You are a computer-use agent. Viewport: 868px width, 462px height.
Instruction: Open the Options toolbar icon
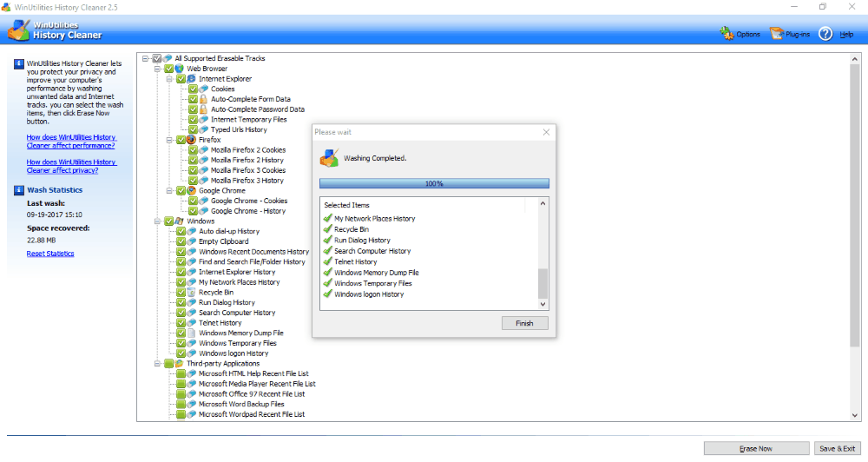[727, 34]
